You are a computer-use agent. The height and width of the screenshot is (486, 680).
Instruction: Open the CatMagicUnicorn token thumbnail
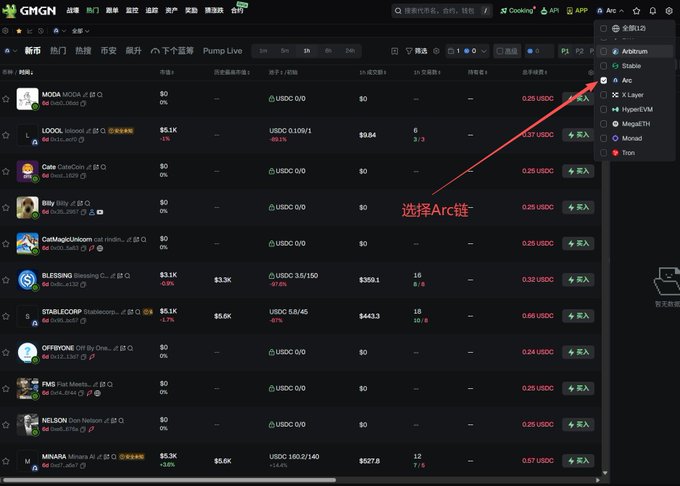click(x=27, y=244)
